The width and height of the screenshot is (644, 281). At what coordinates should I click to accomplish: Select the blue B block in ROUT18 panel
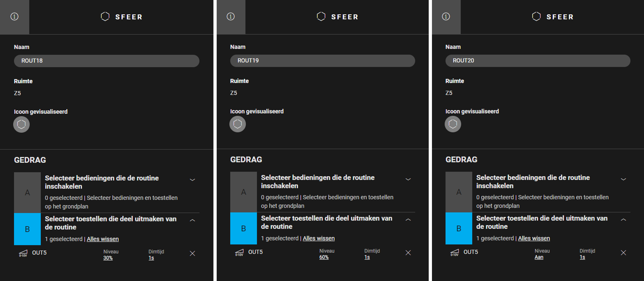[27, 229]
